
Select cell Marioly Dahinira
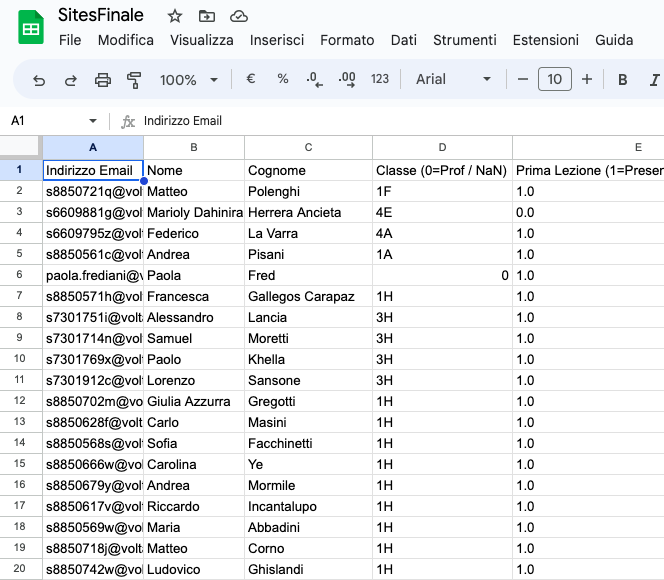(x=194, y=212)
